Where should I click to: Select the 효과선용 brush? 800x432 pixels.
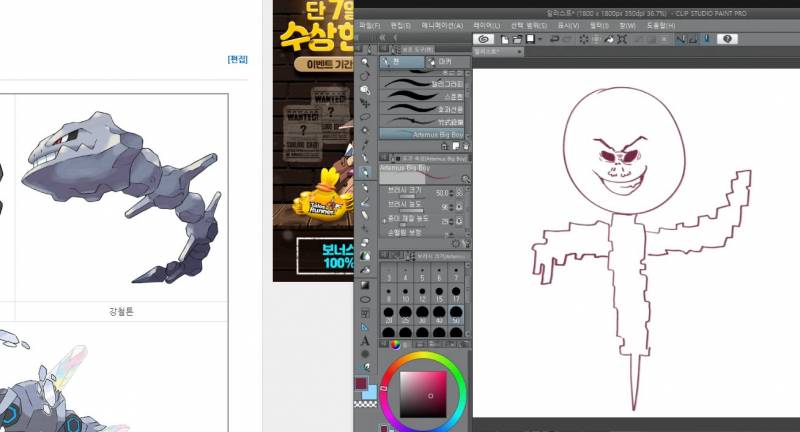point(423,109)
